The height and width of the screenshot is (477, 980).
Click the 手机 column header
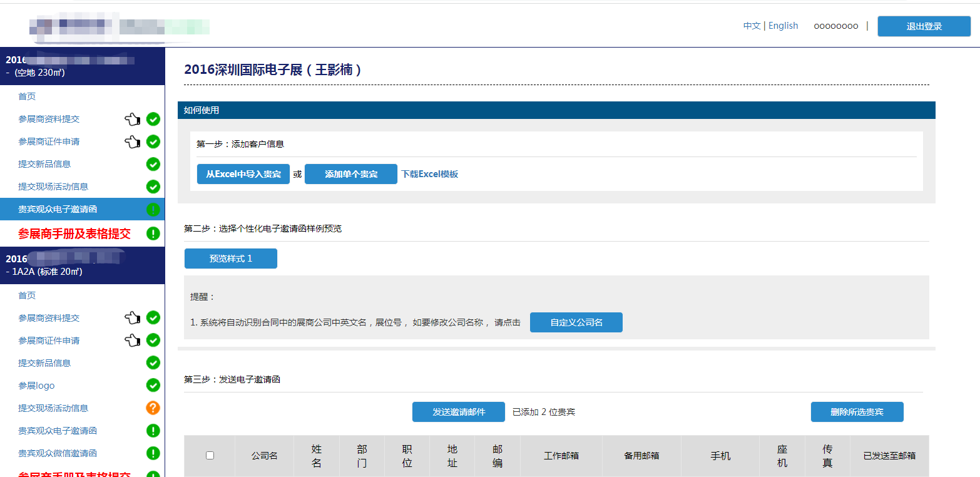point(720,456)
